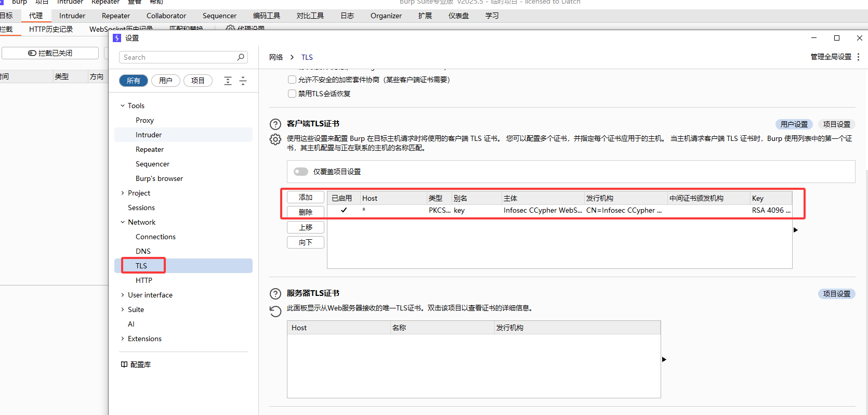Click the 用户设置 badge for client certificates

tap(794, 124)
